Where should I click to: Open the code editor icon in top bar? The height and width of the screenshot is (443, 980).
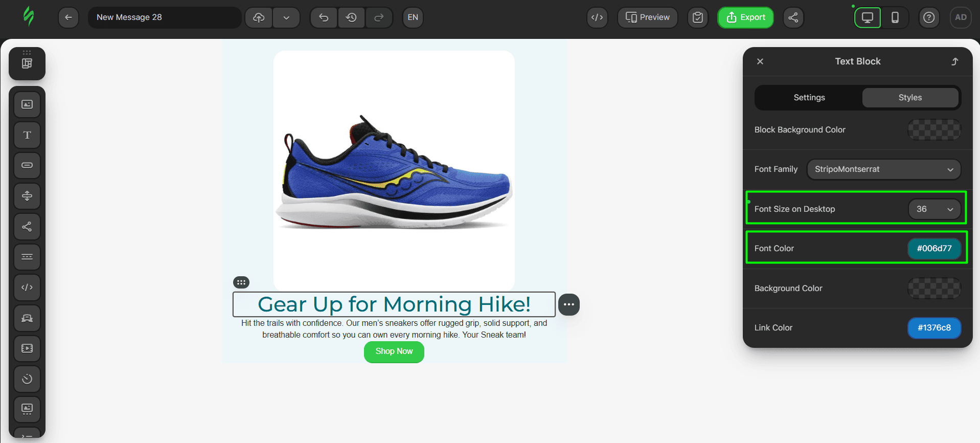pyautogui.click(x=597, y=17)
